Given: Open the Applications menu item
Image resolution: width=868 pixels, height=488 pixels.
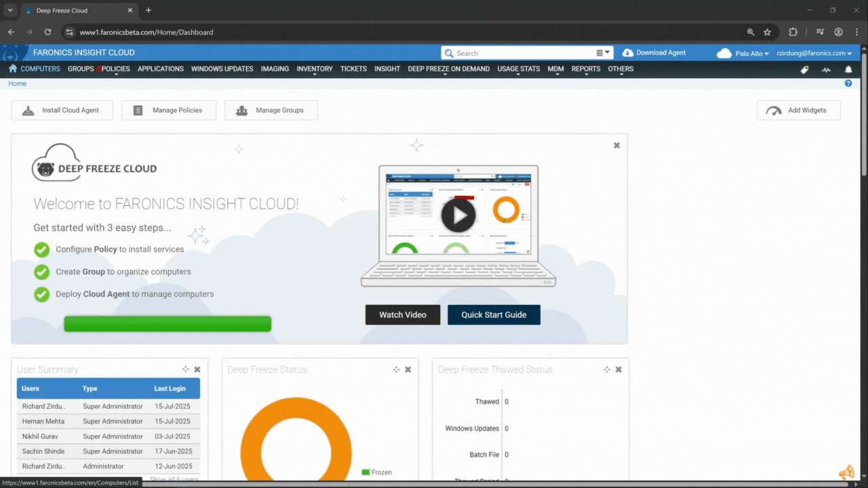Looking at the screenshot, I should (161, 69).
